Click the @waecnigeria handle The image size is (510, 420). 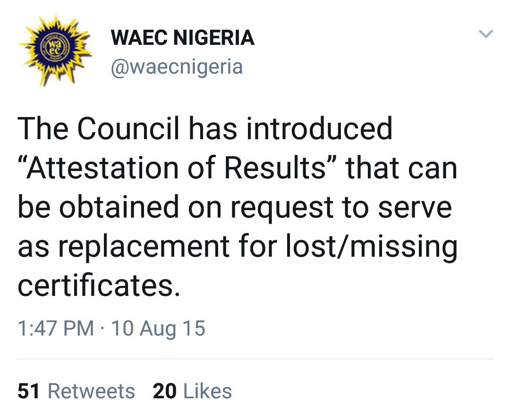click(x=177, y=67)
